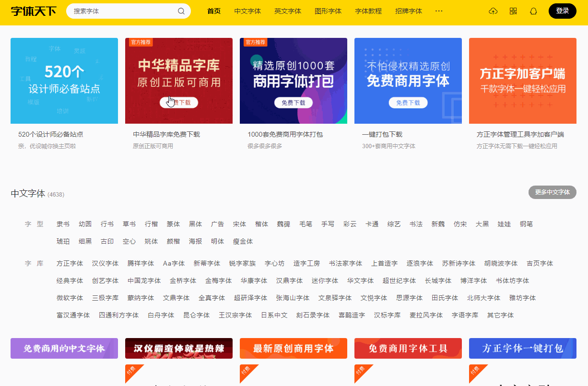Open the notification bell icon
This screenshot has width=588, height=386.
click(533, 11)
